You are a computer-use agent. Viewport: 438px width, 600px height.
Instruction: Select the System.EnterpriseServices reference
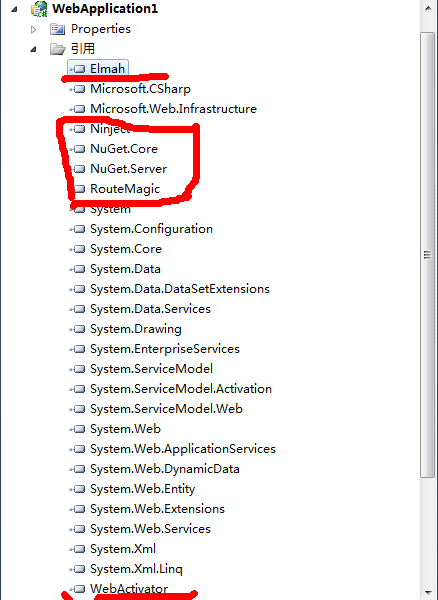click(165, 349)
